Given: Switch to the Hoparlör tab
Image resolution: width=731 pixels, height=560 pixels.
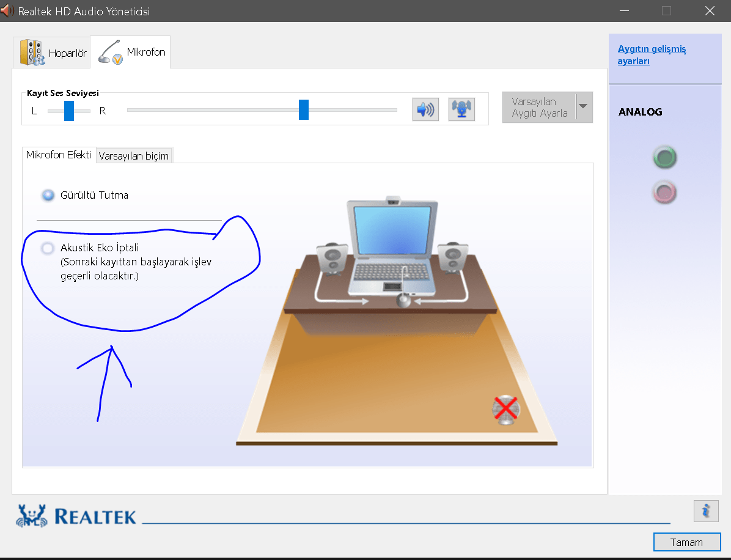Looking at the screenshot, I should point(52,53).
